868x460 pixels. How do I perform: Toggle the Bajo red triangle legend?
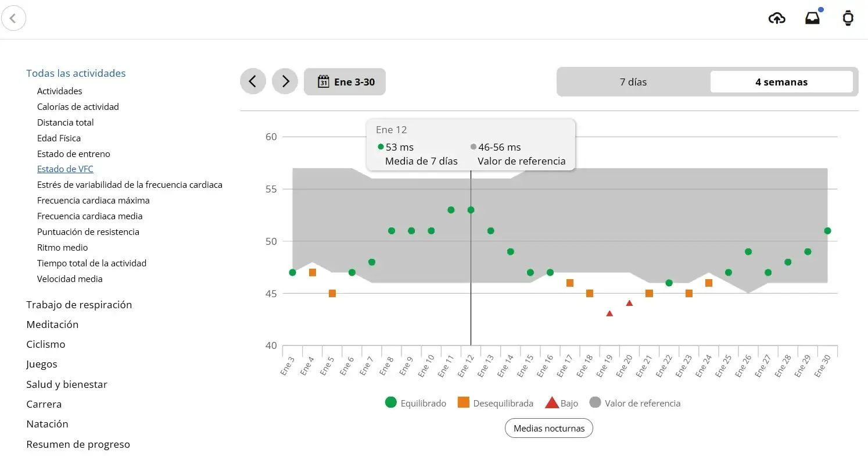point(551,403)
